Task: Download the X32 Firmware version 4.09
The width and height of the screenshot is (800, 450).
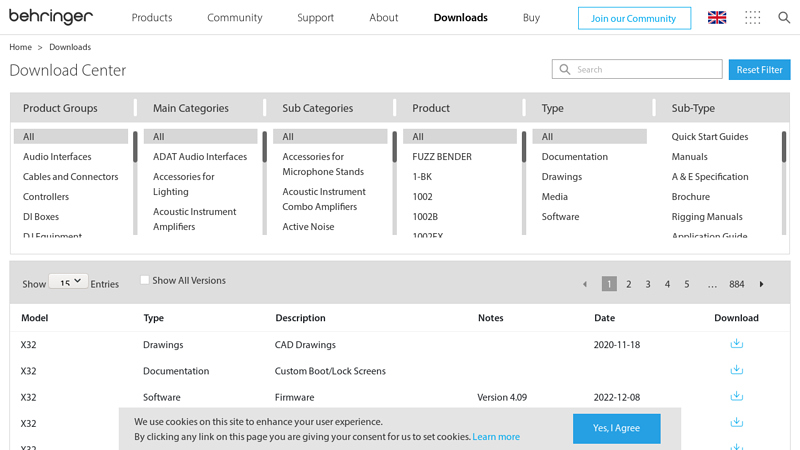Action: [x=736, y=396]
